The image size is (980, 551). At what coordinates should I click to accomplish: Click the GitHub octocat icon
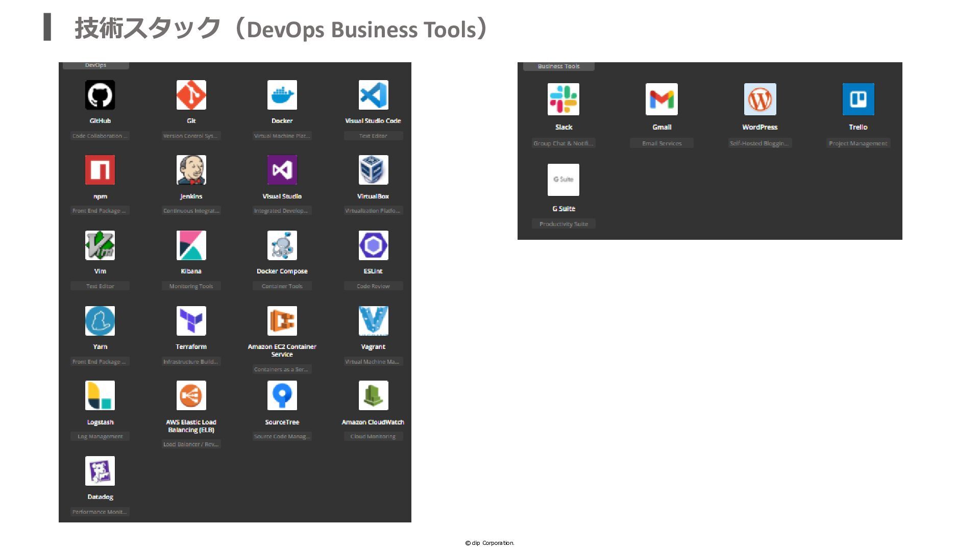[100, 95]
